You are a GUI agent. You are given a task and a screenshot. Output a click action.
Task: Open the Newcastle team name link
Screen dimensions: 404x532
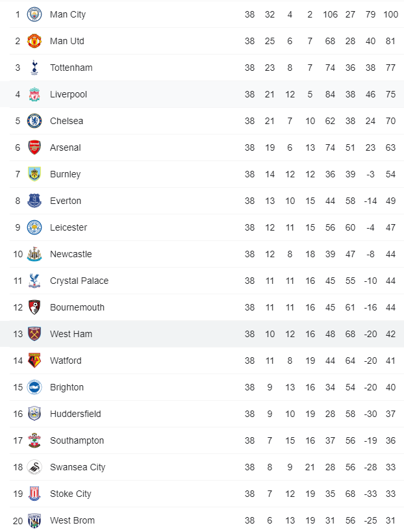pos(71,254)
